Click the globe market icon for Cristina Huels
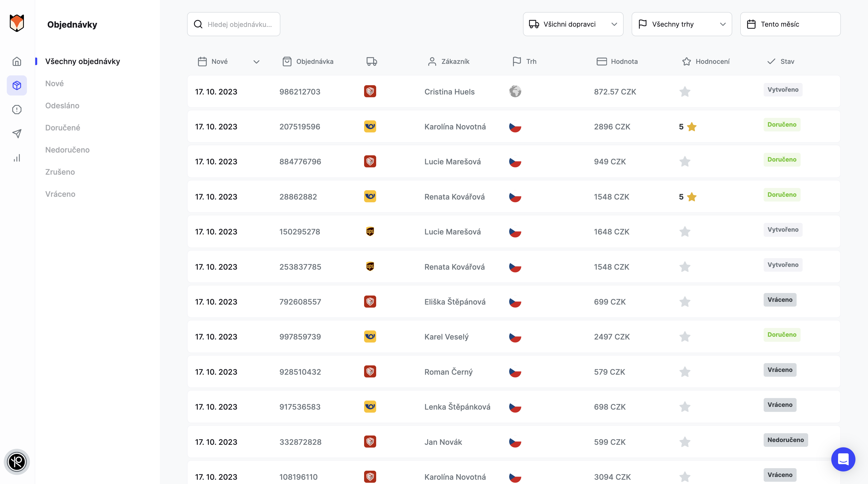 (515, 91)
